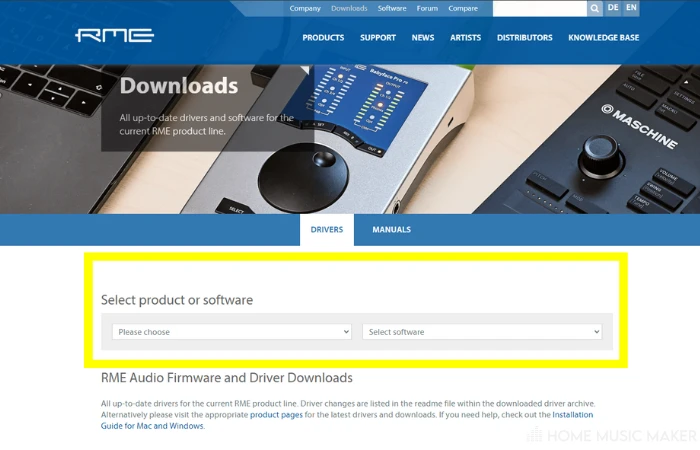Screen dimensions: 700x450
Task: Open the PRODUCTS menu
Action: click(323, 38)
